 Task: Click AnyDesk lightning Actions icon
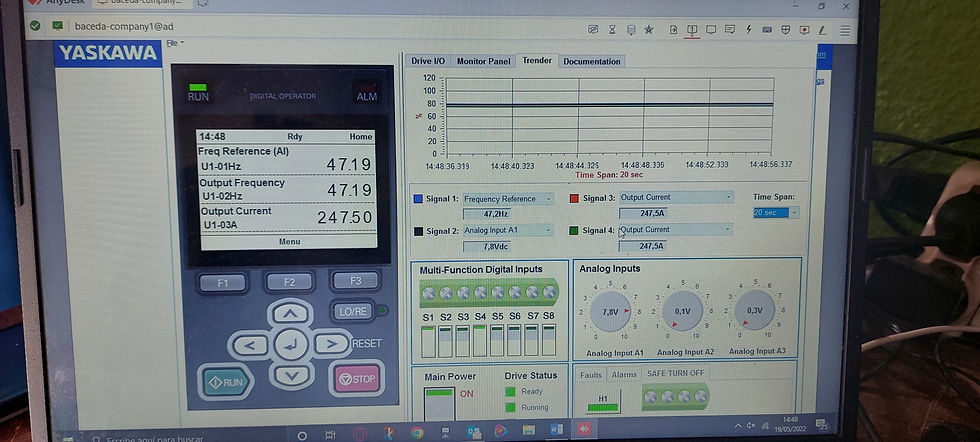click(748, 29)
